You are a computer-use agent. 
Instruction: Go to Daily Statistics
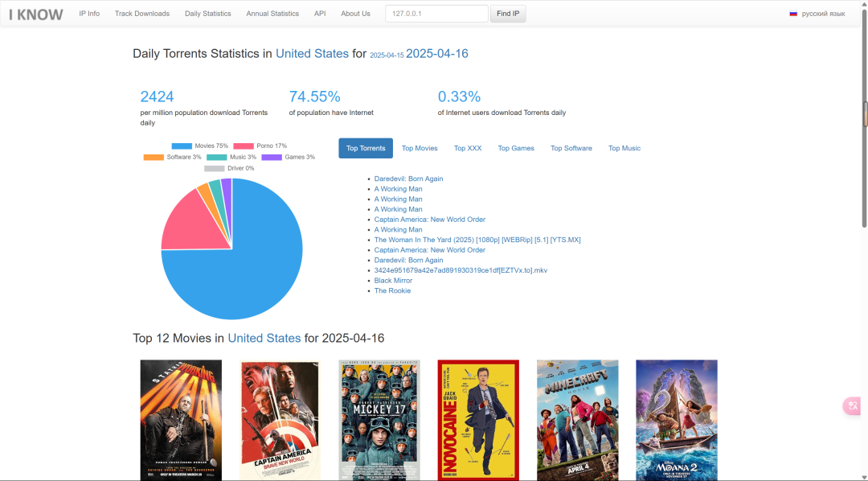click(208, 14)
